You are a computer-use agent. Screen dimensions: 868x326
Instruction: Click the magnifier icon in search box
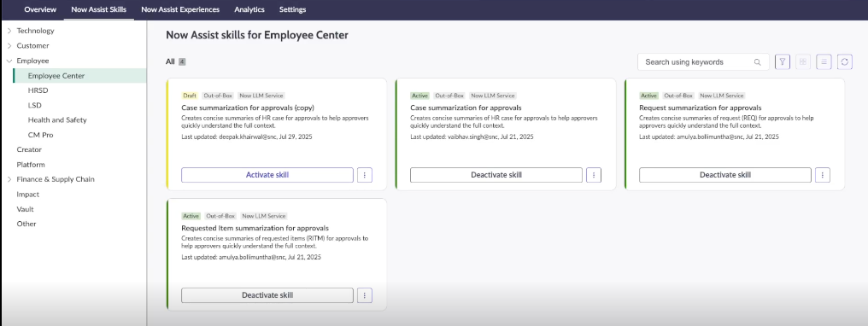[757, 62]
